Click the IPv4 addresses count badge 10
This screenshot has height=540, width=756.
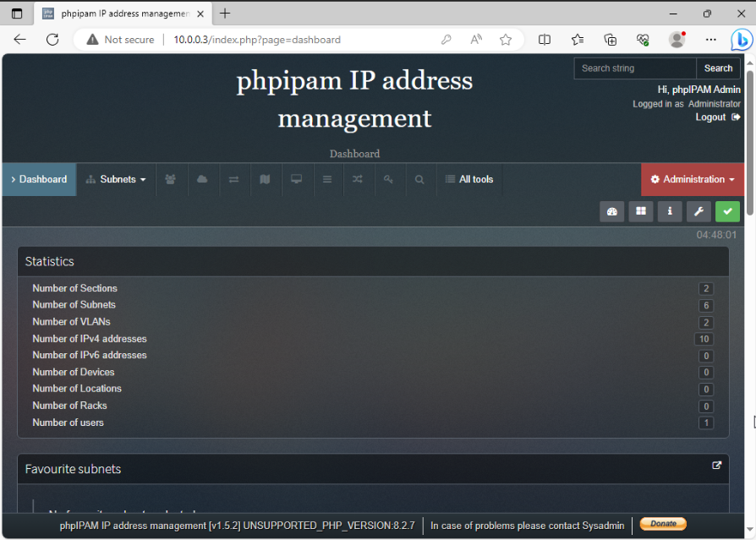point(704,339)
